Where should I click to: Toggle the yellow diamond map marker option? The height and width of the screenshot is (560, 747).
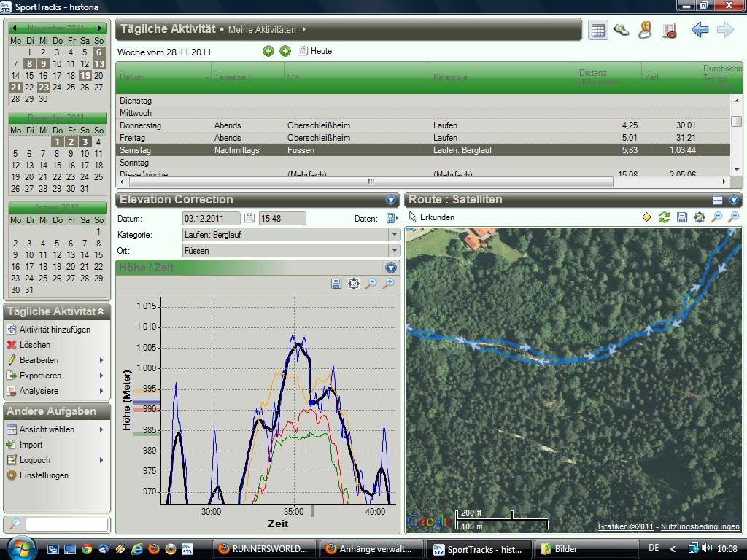click(x=646, y=217)
